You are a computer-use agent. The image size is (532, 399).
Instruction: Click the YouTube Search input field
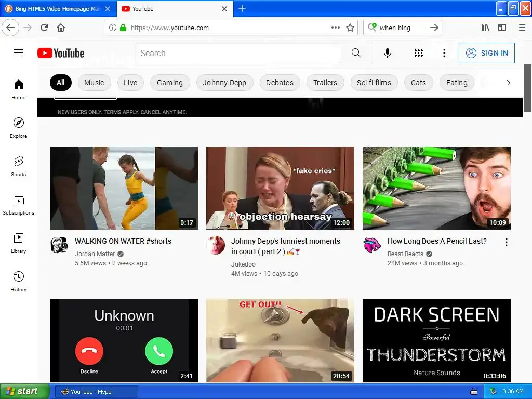(238, 53)
